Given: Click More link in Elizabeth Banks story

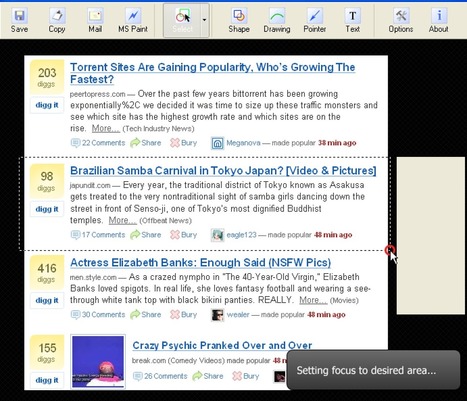Looking at the screenshot, I should 313,300.
